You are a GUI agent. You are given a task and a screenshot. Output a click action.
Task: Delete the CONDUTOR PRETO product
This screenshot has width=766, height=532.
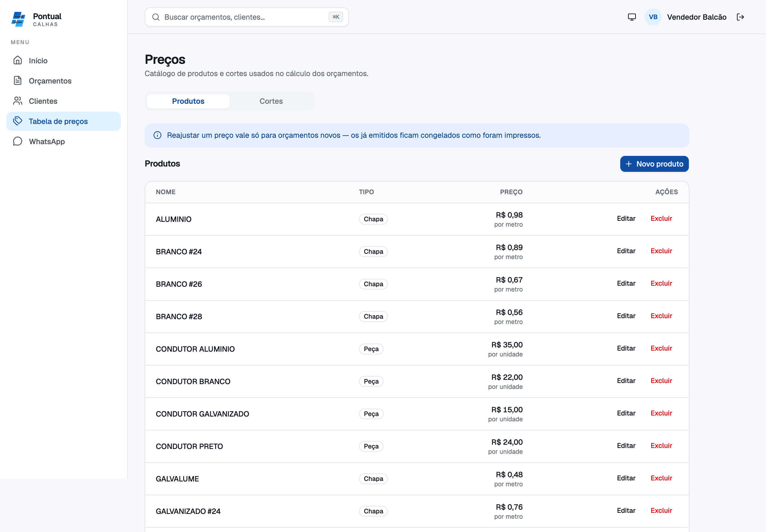[x=661, y=446]
